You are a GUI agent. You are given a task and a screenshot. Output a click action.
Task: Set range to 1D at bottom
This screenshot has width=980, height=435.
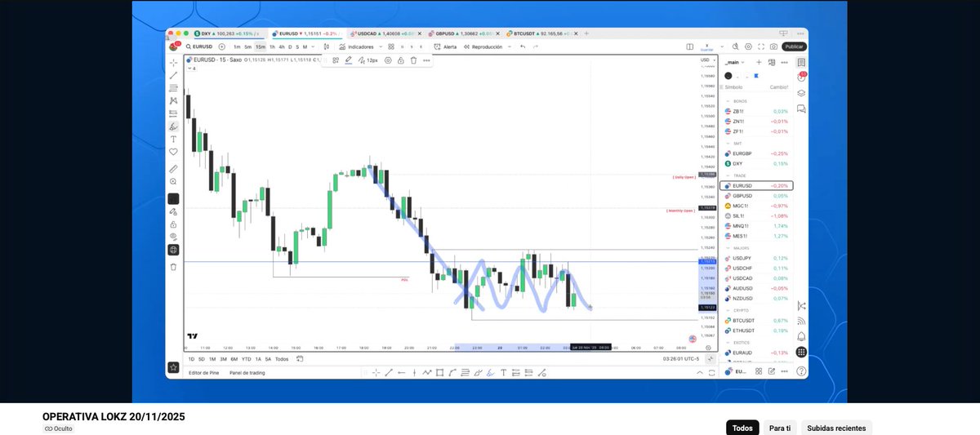191,359
